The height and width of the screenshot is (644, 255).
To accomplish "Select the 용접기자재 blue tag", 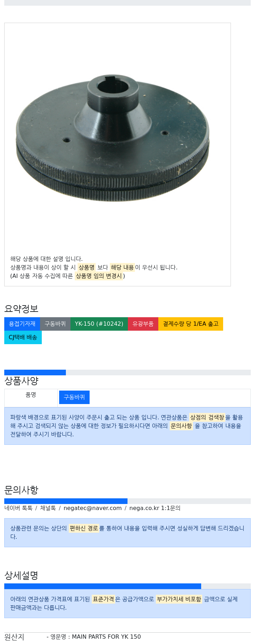I will pyautogui.click(x=22, y=324).
